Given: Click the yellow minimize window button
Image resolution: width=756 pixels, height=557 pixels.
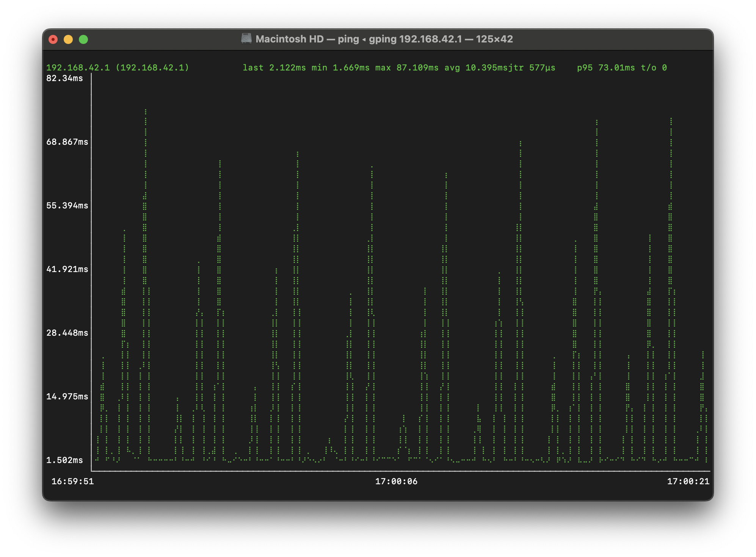Looking at the screenshot, I should pyautogui.click(x=68, y=39).
